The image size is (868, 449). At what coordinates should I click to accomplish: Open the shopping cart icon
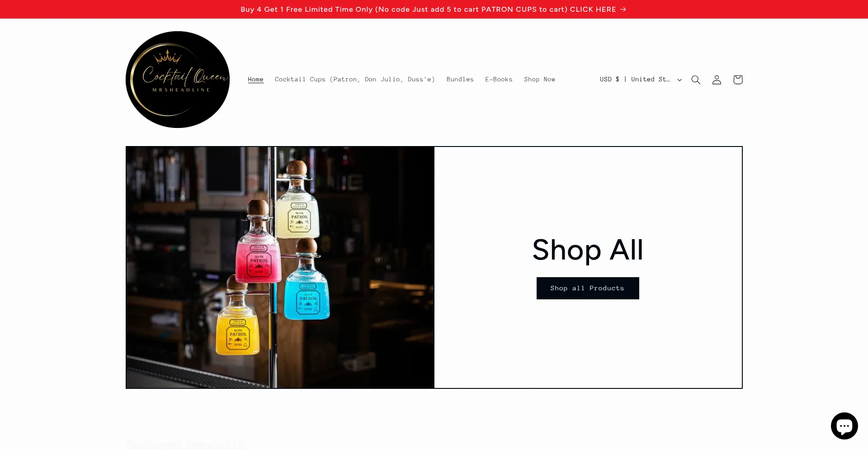coord(738,80)
